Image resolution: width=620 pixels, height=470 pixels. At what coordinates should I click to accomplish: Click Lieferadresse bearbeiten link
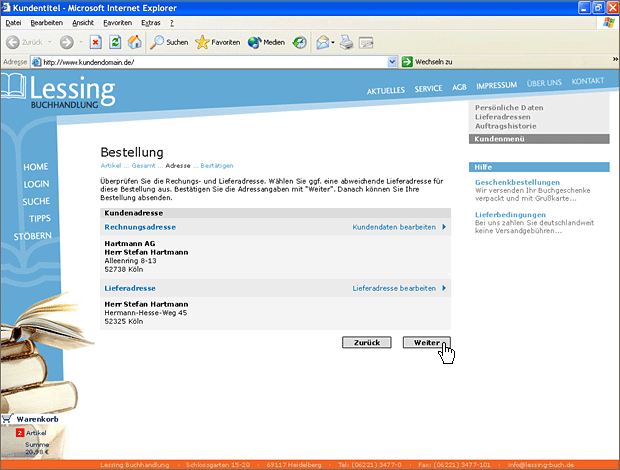394,288
